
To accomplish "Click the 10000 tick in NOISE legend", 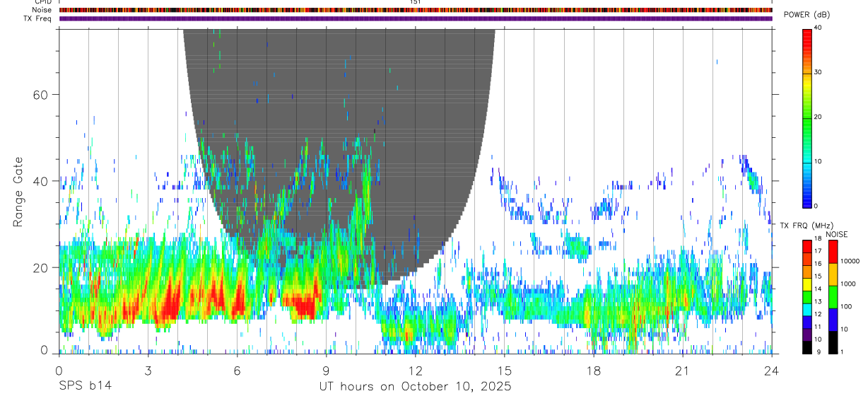I will tap(850, 261).
